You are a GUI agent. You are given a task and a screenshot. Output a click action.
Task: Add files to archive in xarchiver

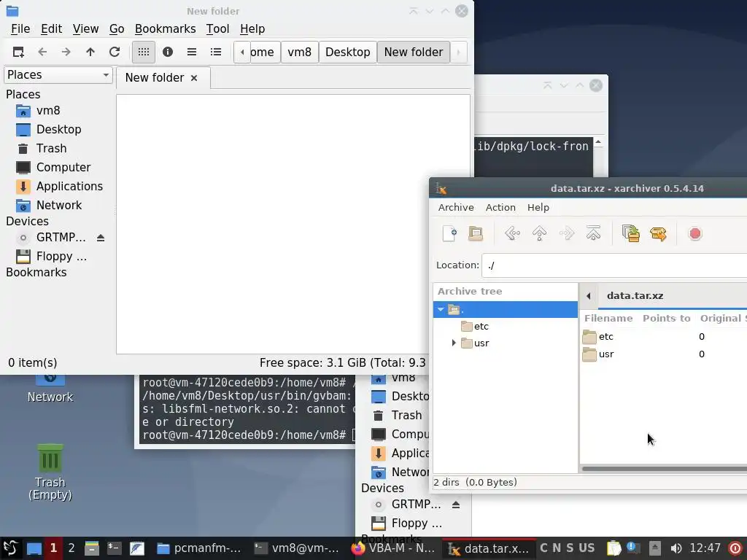click(631, 233)
